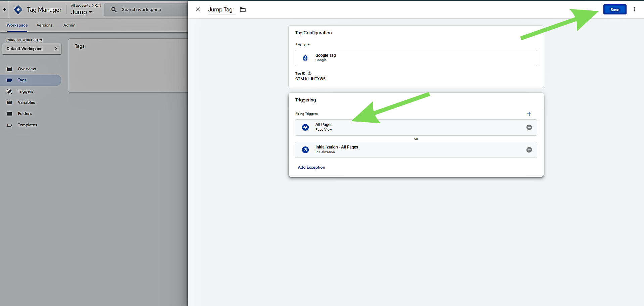Open Variables in the sidebar
644x306 pixels.
[x=26, y=102]
